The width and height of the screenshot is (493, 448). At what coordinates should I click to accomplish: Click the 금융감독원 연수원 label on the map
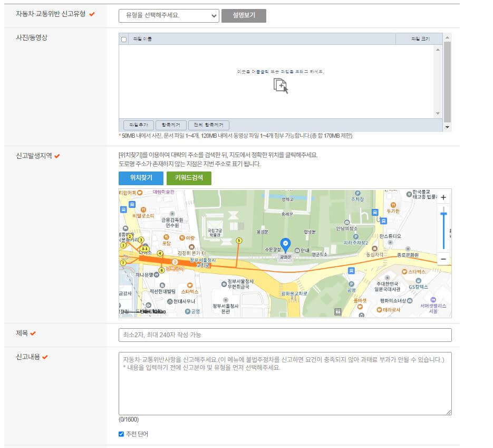click(x=172, y=223)
